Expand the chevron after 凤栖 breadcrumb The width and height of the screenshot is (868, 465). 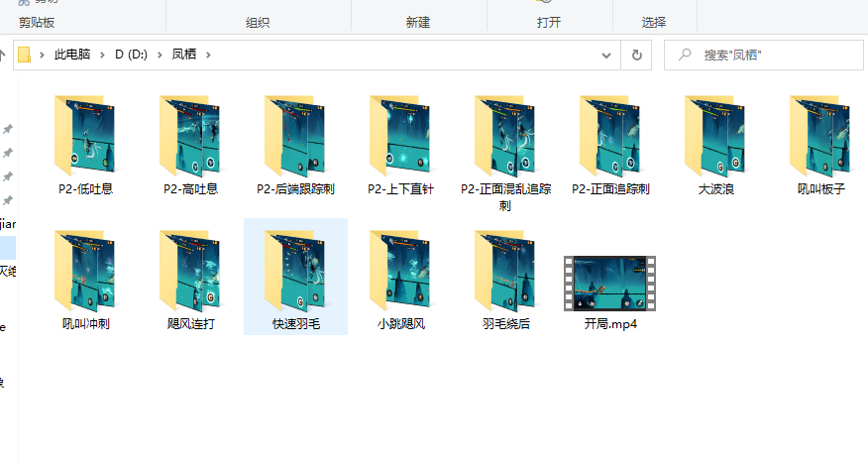coord(208,55)
